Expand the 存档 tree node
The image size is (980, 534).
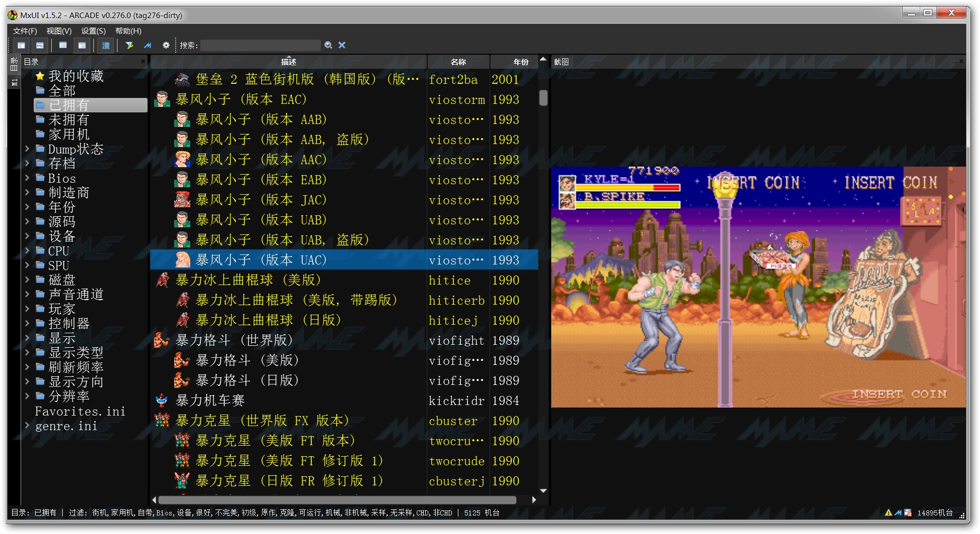[27, 164]
